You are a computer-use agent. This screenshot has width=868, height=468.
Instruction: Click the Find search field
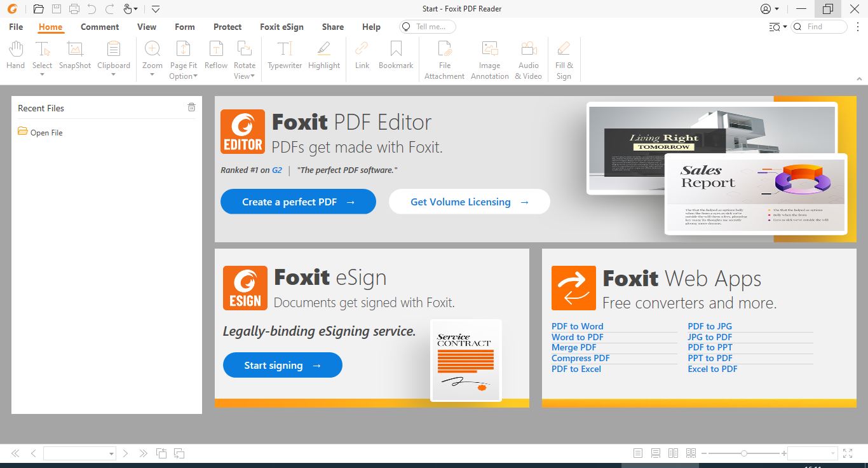[x=819, y=27]
